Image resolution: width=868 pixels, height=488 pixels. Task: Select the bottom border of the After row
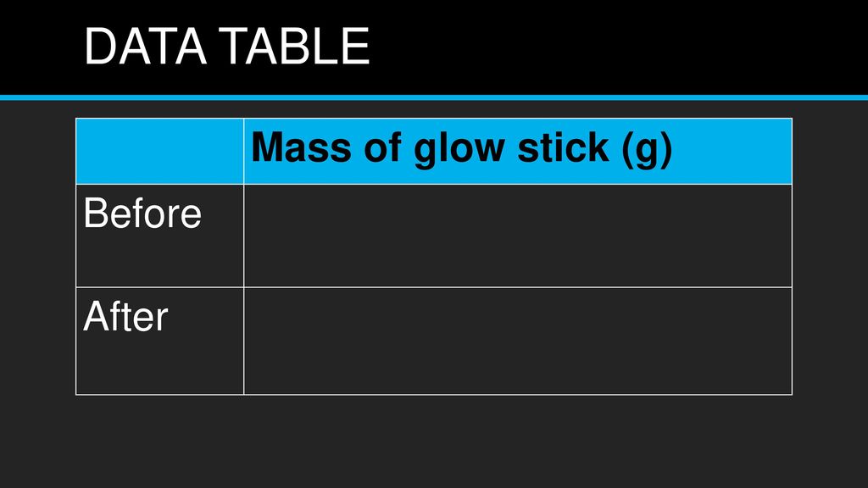tap(434, 395)
